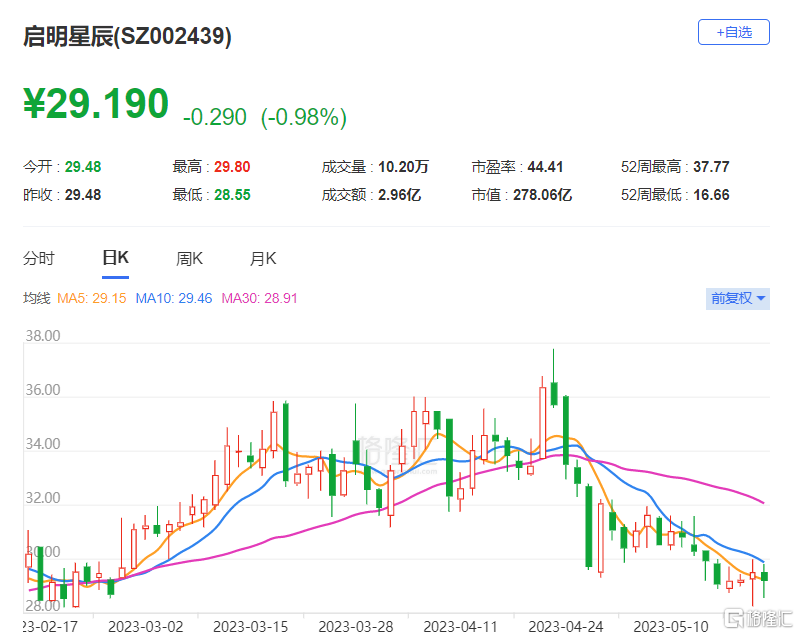Click the 成交量 value 10.20万
The height and width of the screenshot is (635, 799).
click(x=403, y=167)
